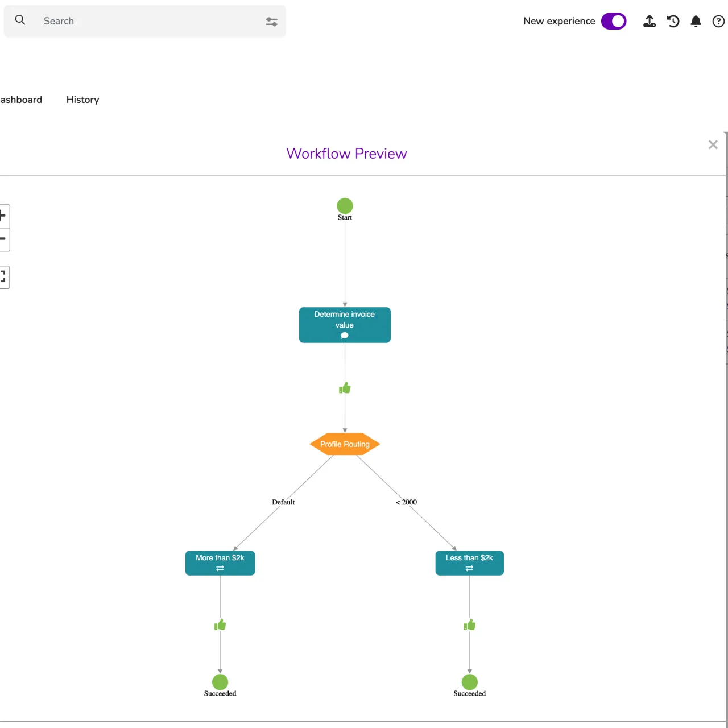Screen dimensions: 728x728
Task: Click comment icon in Determine invoice value
Action: (x=345, y=336)
